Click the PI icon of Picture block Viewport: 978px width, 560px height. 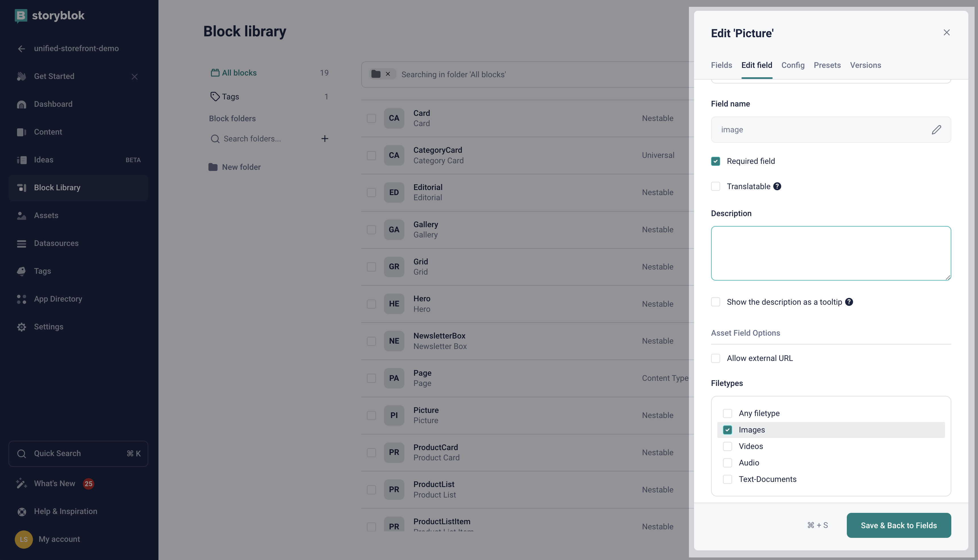394,415
